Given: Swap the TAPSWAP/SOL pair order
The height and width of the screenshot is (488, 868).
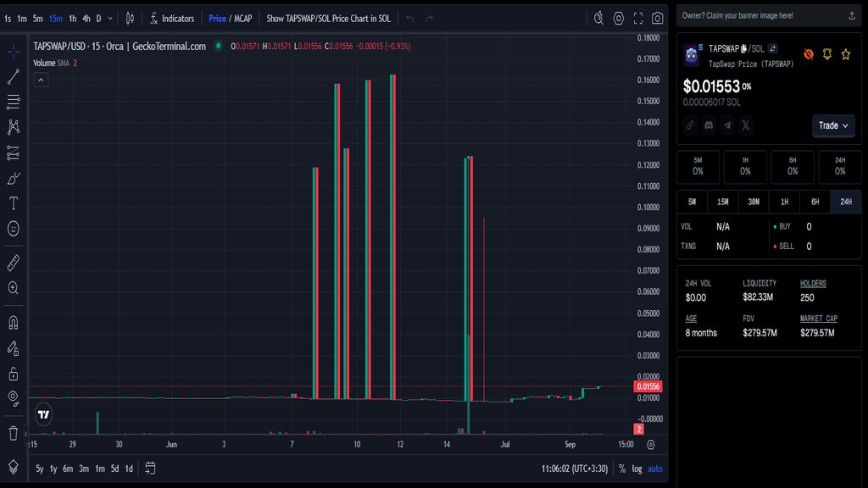Looking at the screenshot, I should tap(773, 48).
